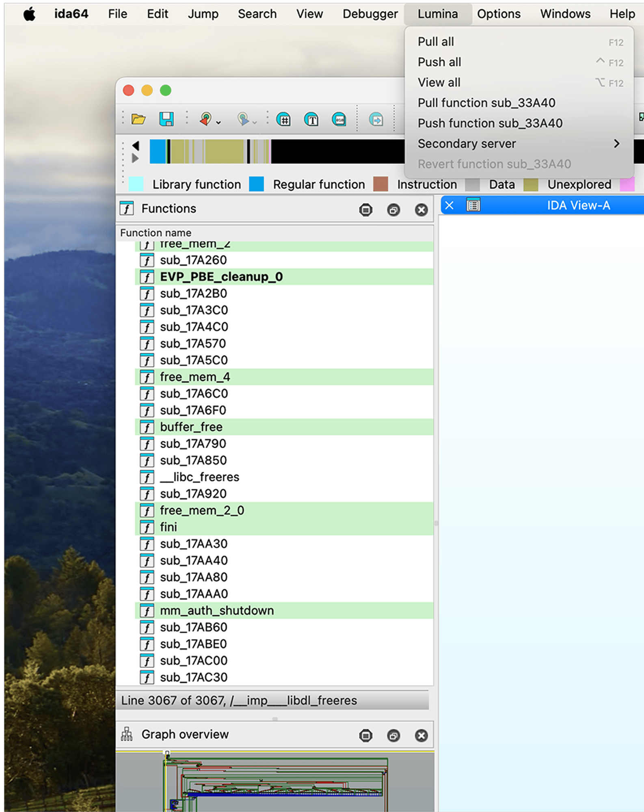Open the Windows menu

point(565,14)
